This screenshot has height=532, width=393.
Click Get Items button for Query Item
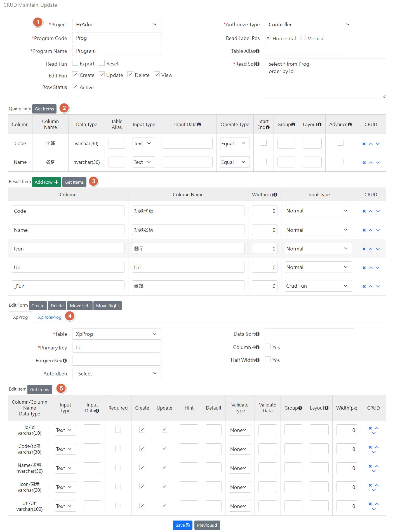[44, 109]
